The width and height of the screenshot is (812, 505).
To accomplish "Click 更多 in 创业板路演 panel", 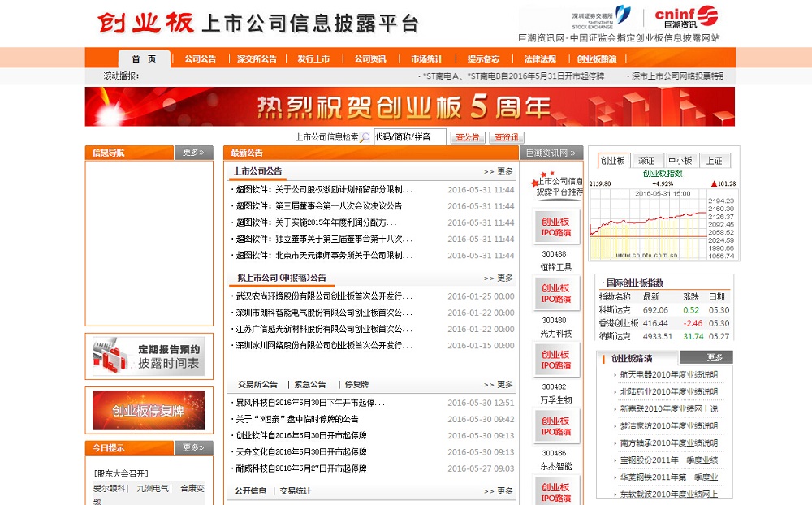I will tap(718, 357).
